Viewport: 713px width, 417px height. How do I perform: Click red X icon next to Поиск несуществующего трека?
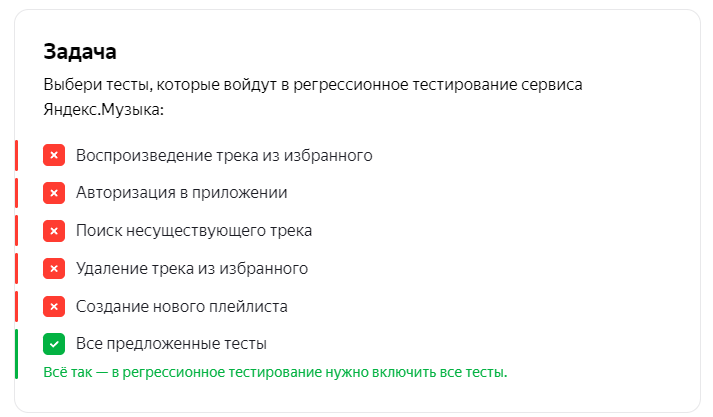[54, 231]
